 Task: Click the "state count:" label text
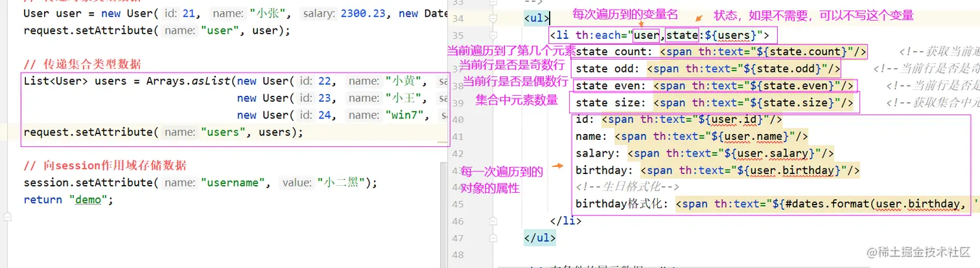pyautogui.click(x=614, y=52)
